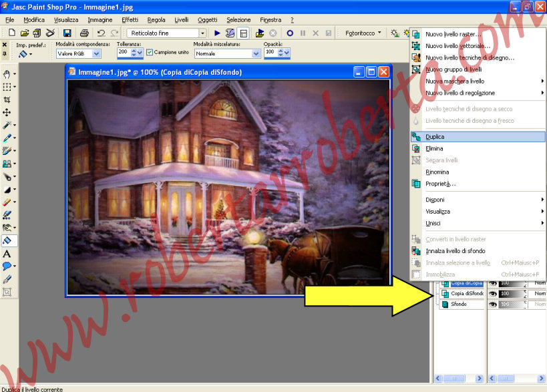The width and height of the screenshot is (547, 392).
Task: Choose Innalza livello di sfondo
Action: coord(478,250)
